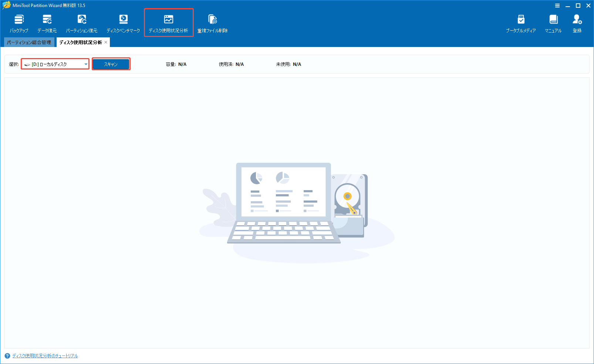Open the ディスク使用状況分析 analyzer
Screen dimensions: 594x364
click(x=168, y=22)
